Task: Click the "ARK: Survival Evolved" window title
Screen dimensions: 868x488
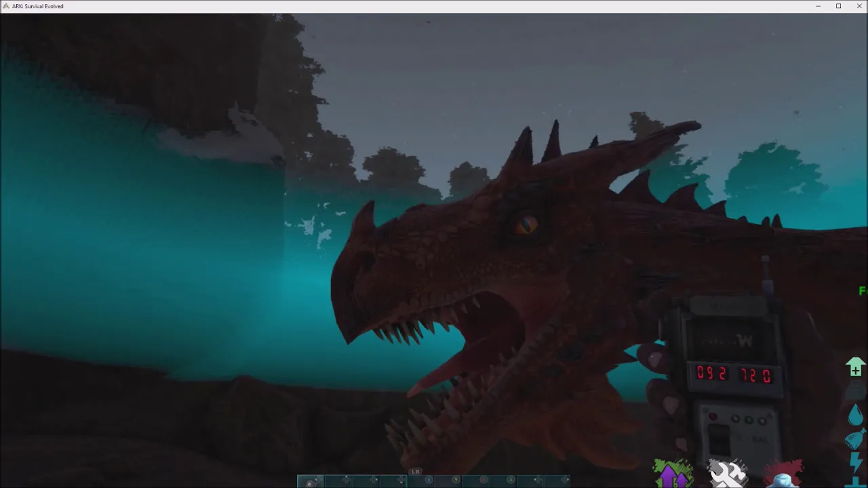Action: click(38, 6)
